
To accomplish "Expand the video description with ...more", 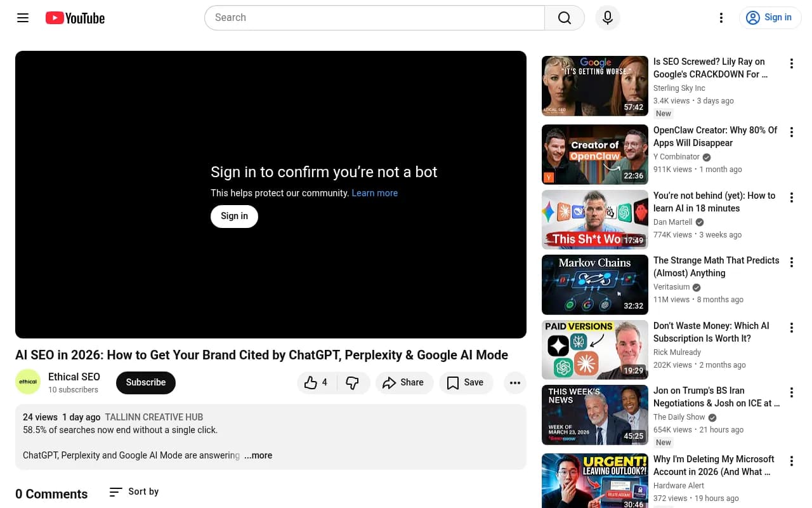I will [258, 455].
